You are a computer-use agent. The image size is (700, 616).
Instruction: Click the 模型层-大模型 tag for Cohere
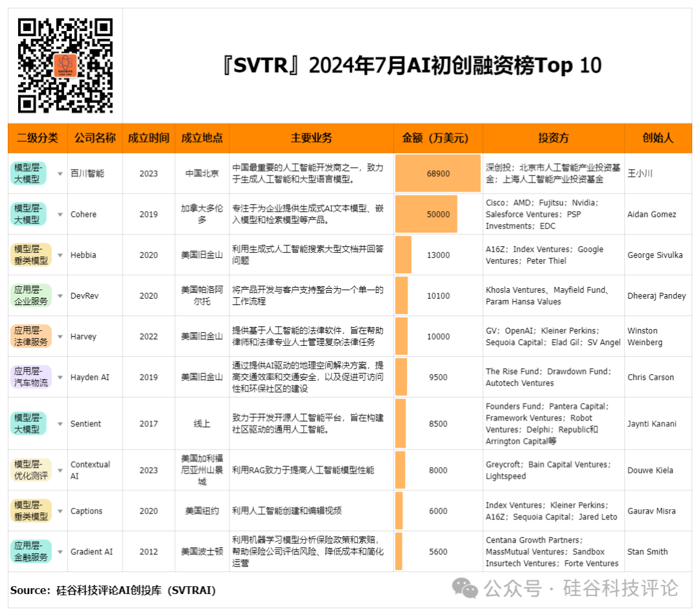pos(29,214)
